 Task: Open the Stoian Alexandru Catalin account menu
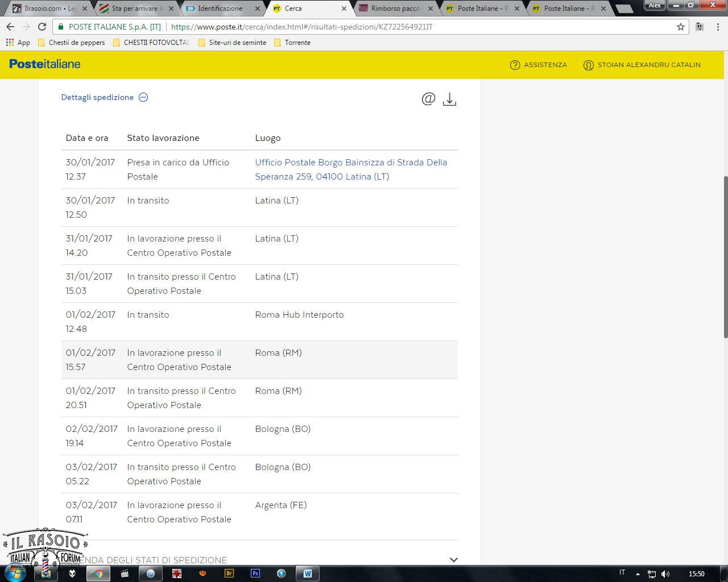pos(642,65)
